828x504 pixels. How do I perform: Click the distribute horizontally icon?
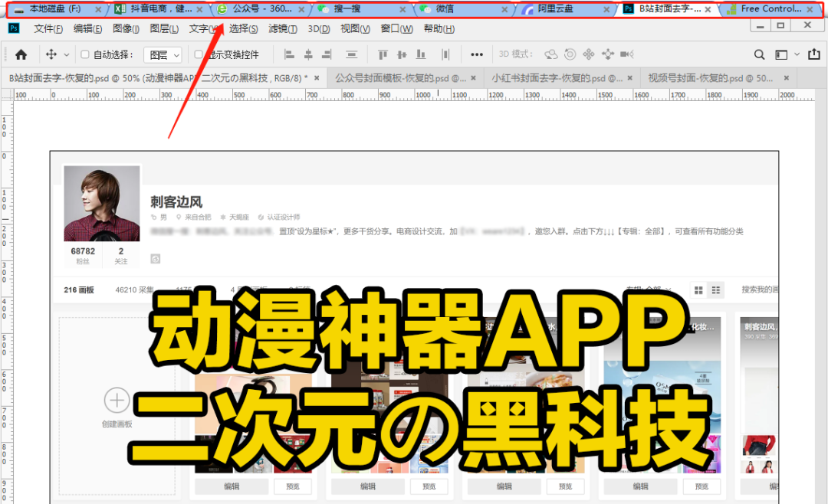pyautogui.click(x=445, y=54)
